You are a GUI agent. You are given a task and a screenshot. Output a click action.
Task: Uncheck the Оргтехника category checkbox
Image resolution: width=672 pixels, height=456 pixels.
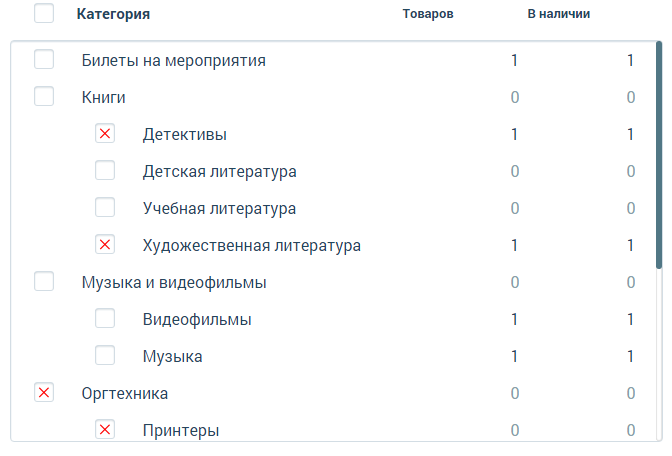tap(44, 393)
